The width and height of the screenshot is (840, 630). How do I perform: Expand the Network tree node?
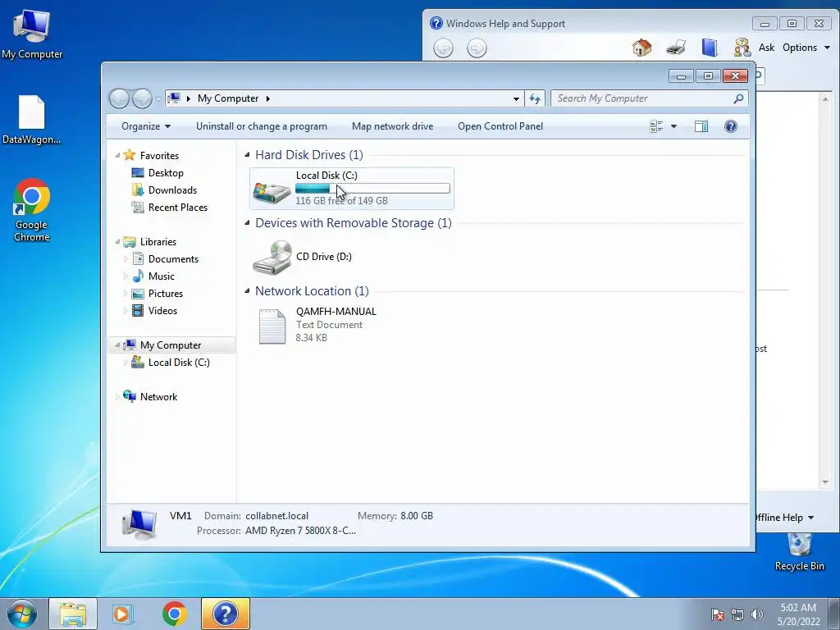click(117, 397)
